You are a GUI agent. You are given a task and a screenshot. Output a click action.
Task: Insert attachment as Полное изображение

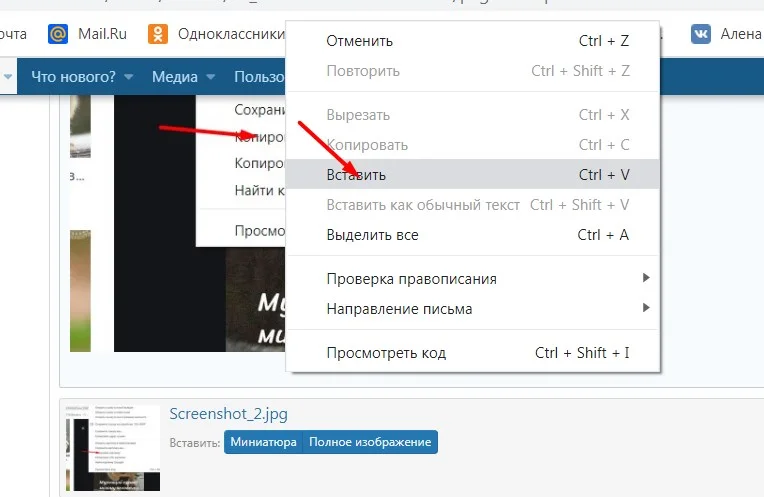click(370, 442)
